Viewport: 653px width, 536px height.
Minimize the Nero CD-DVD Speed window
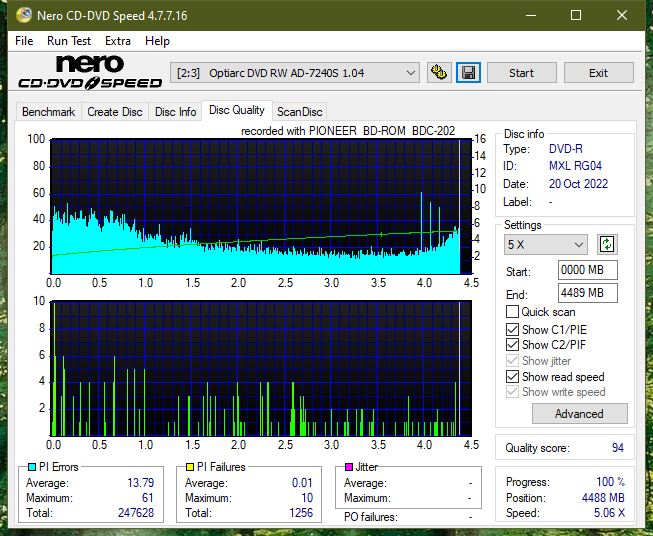tap(531, 15)
